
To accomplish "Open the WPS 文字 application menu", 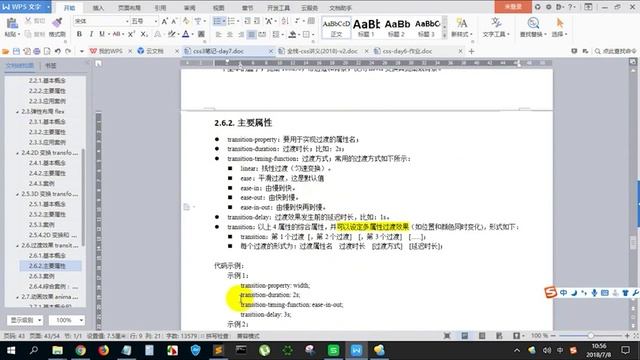I will tap(25, 7).
